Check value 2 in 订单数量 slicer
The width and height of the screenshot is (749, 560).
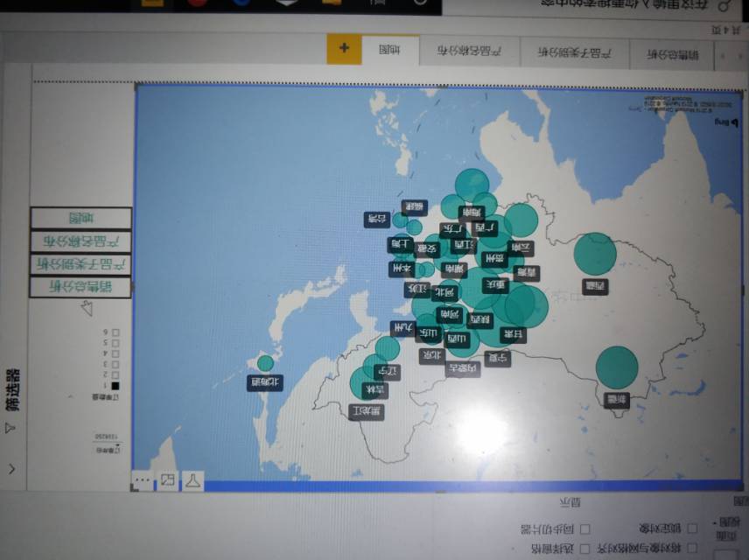point(115,375)
